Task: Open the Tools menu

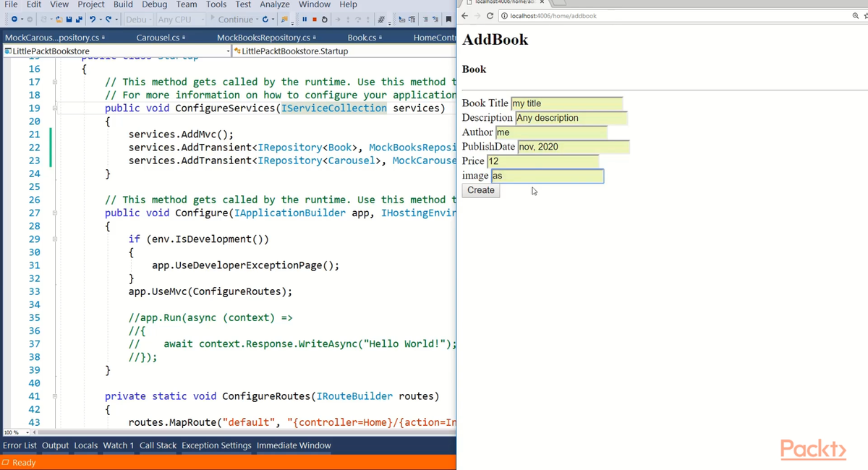Action: pos(216,4)
